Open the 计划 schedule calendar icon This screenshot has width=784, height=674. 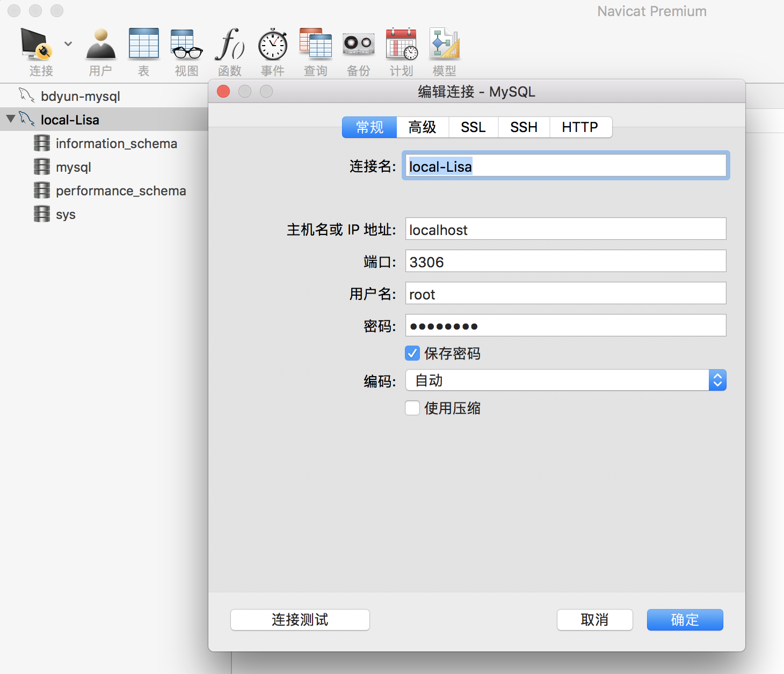point(402,43)
